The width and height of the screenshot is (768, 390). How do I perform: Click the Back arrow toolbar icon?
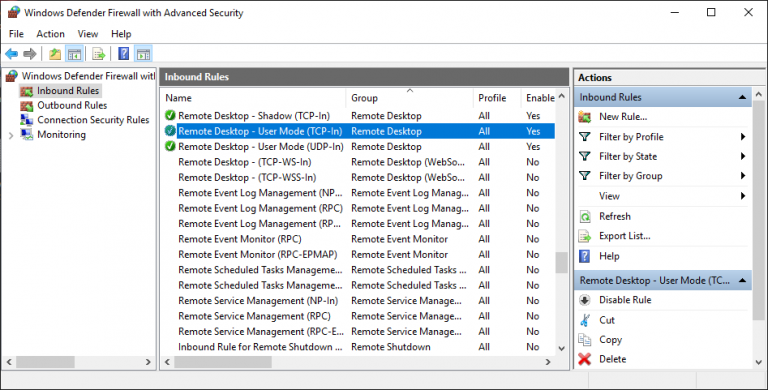12,54
